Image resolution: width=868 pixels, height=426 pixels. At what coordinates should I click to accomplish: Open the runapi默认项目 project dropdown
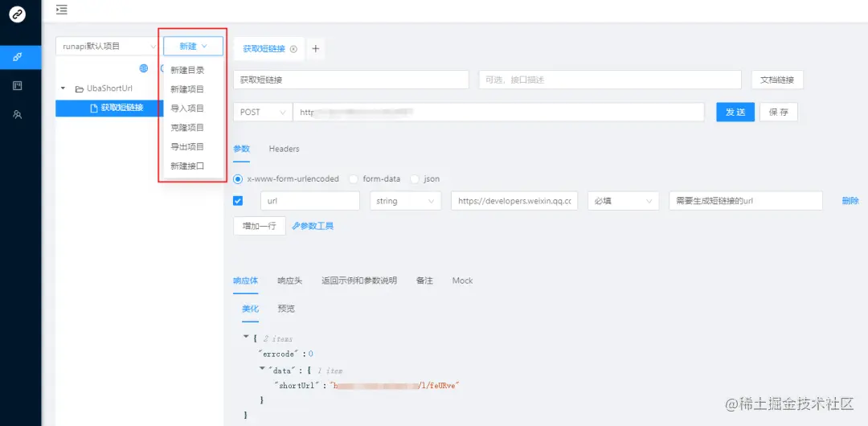(x=108, y=47)
